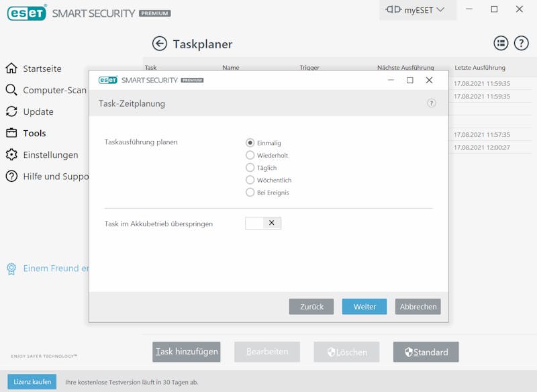
Task: Click the Lizenz kaufen button
Action: 32,382
